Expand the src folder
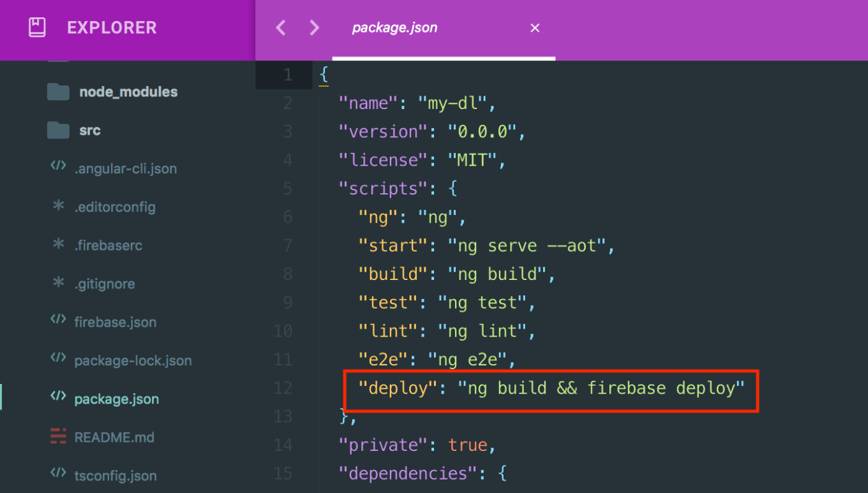The width and height of the screenshot is (868, 493). tap(89, 129)
